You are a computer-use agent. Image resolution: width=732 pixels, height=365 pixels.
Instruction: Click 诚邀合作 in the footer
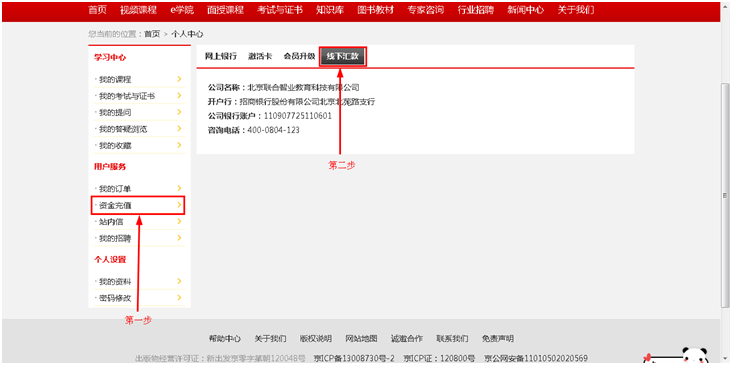click(407, 338)
